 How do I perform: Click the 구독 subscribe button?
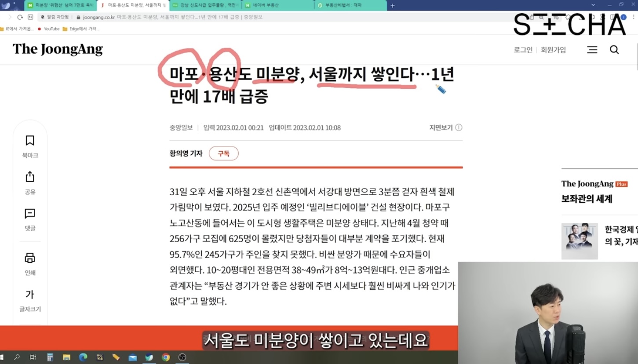[224, 153]
